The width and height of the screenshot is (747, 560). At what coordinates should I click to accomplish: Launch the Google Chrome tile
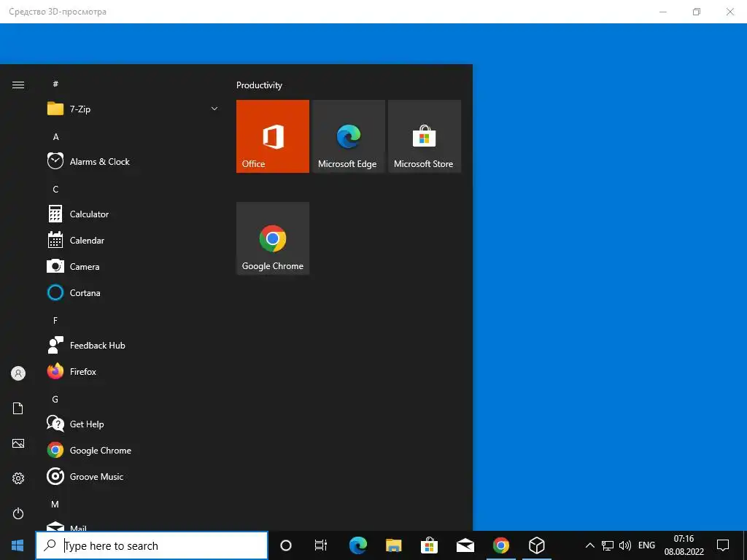click(x=273, y=238)
